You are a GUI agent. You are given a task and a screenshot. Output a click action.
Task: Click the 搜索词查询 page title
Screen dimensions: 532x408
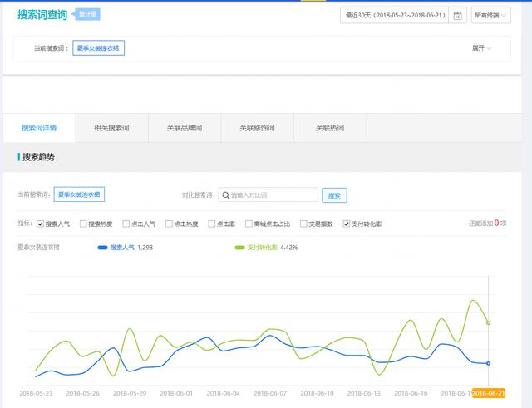click(42, 15)
